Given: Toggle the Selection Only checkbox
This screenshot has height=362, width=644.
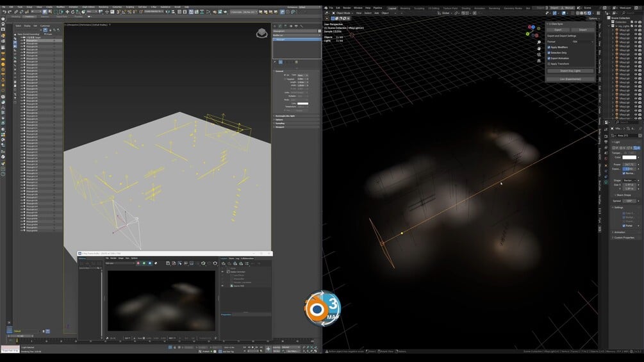Looking at the screenshot, I should tap(549, 53).
